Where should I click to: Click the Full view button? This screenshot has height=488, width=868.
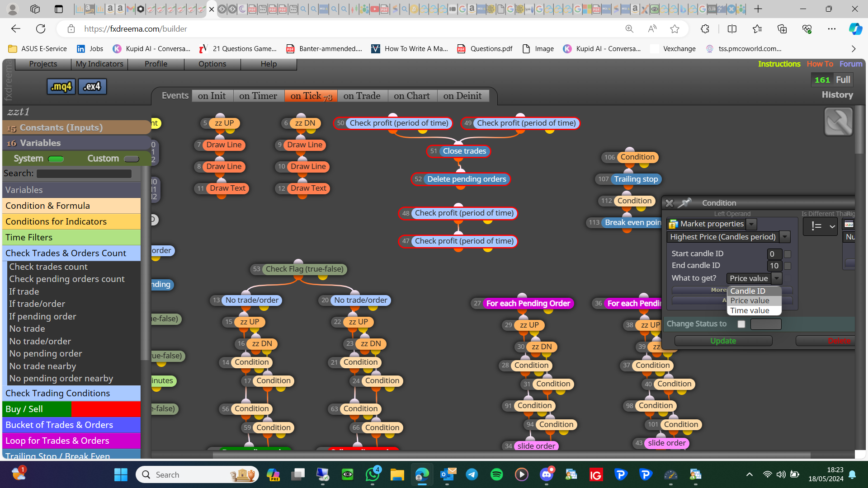click(843, 80)
